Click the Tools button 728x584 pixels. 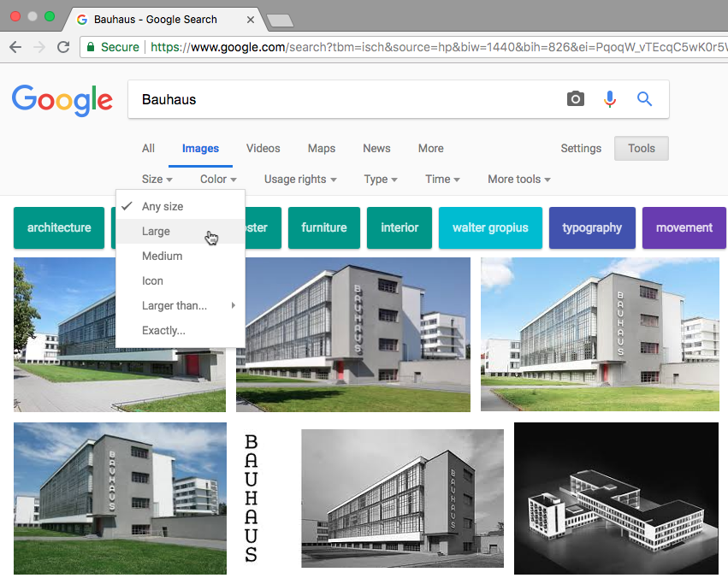(641, 148)
